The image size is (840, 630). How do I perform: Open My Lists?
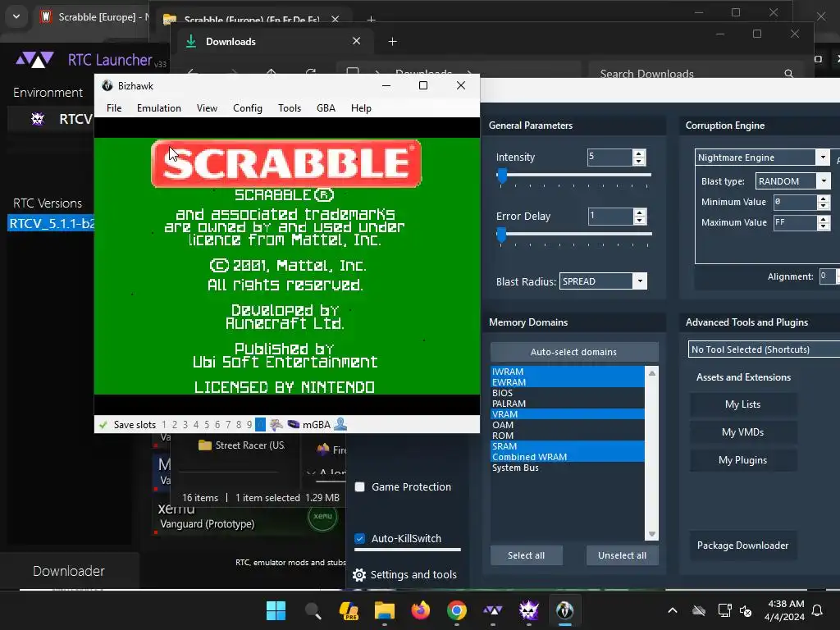click(742, 404)
